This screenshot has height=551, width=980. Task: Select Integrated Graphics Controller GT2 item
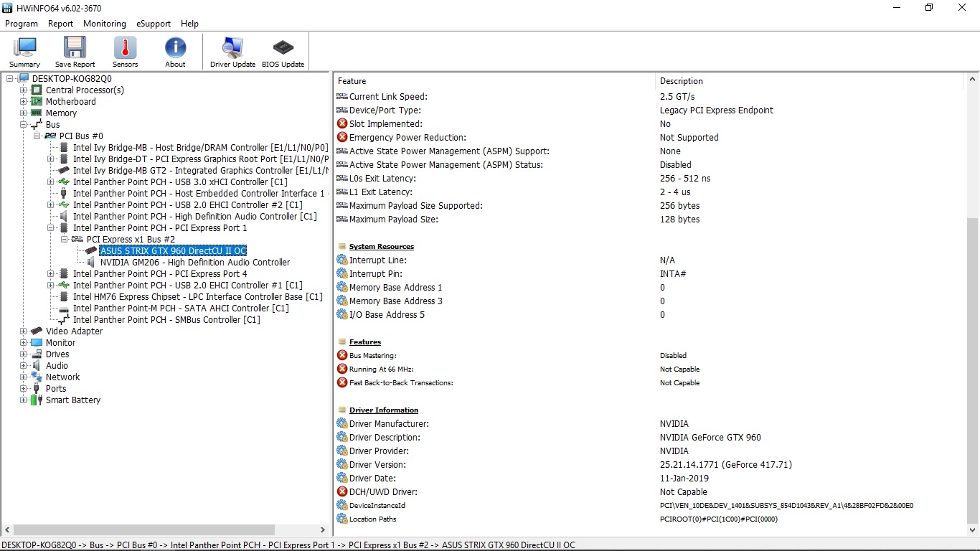coord(200,171)
